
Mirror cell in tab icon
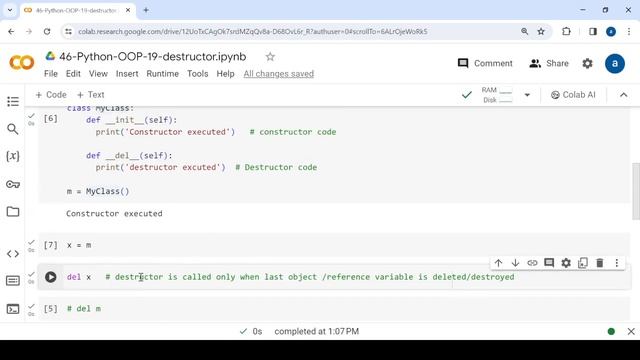click(x=583, y=263)
